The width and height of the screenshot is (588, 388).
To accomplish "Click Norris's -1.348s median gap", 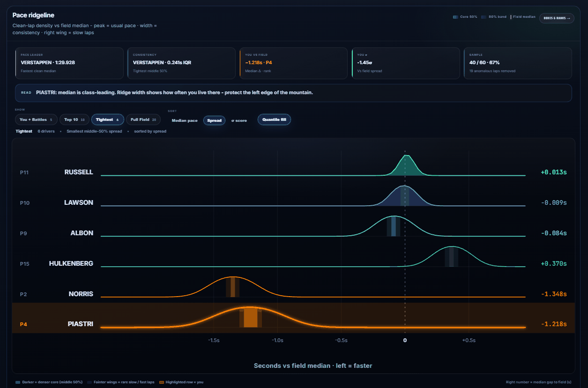I will coord(554,294).
